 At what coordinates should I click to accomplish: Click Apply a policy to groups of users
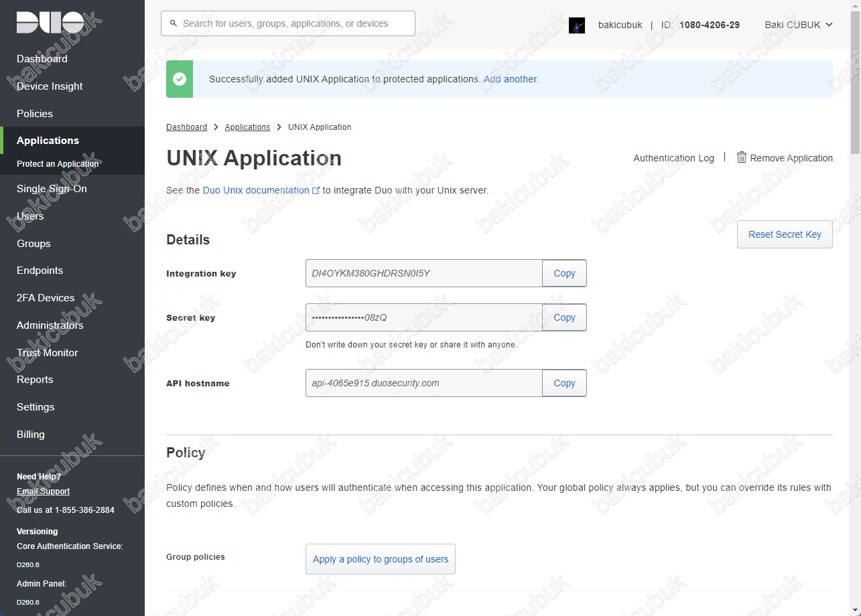(381, 559)
